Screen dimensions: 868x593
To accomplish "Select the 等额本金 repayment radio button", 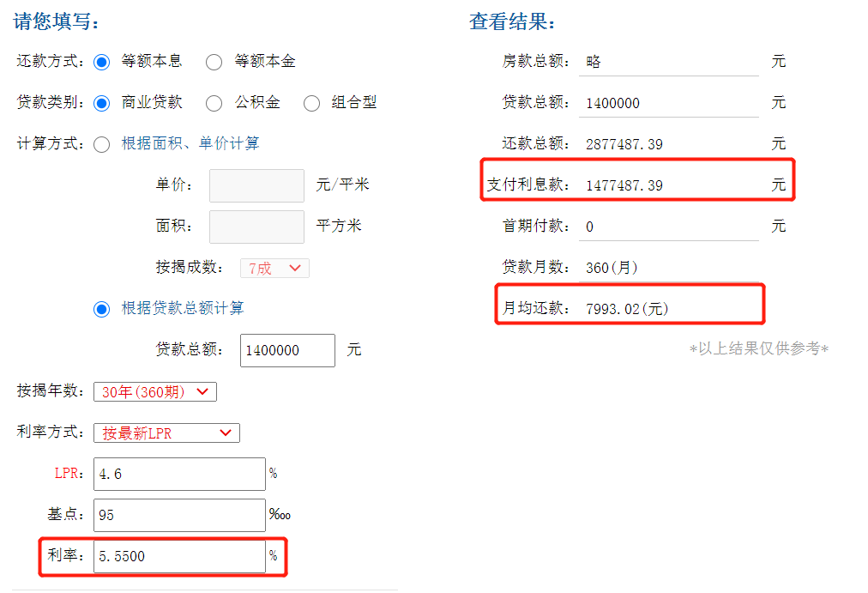I will coord(214,62).
